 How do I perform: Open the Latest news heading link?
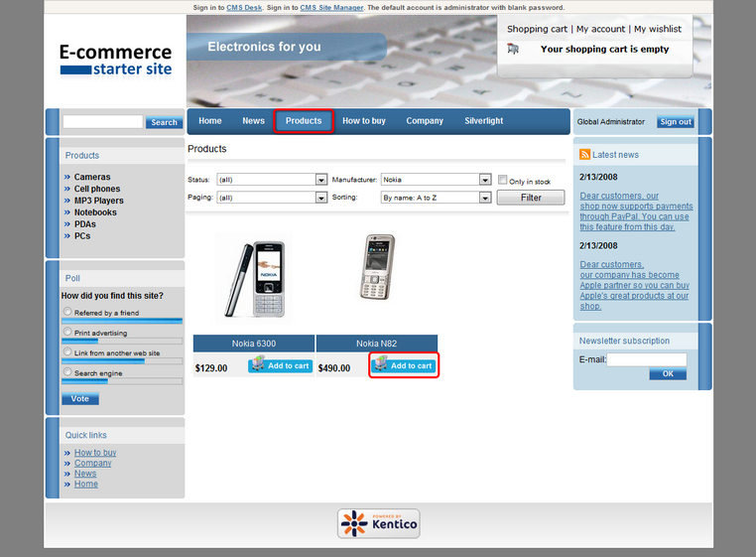click(x=615, y=155)
